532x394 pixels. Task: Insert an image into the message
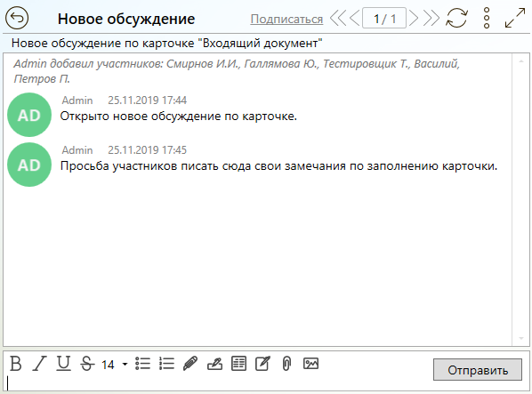pyautogui.click(x=310, y=364)
